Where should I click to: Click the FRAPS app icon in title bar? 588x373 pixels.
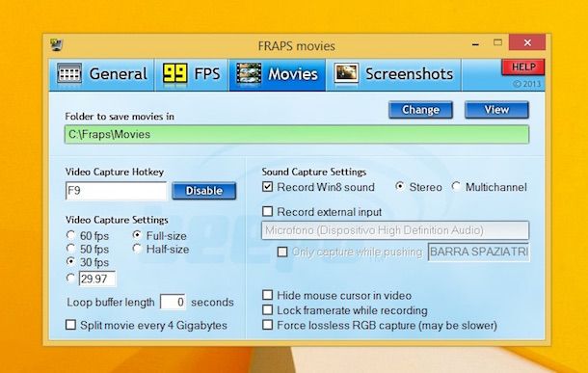[x=56, y=44]
